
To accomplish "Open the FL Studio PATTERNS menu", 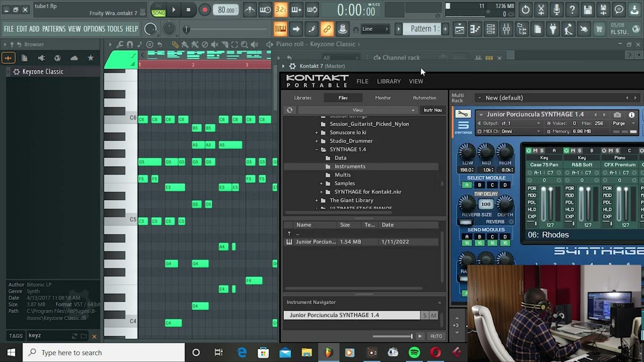I will pyautogui.click(x=54, y=29).
